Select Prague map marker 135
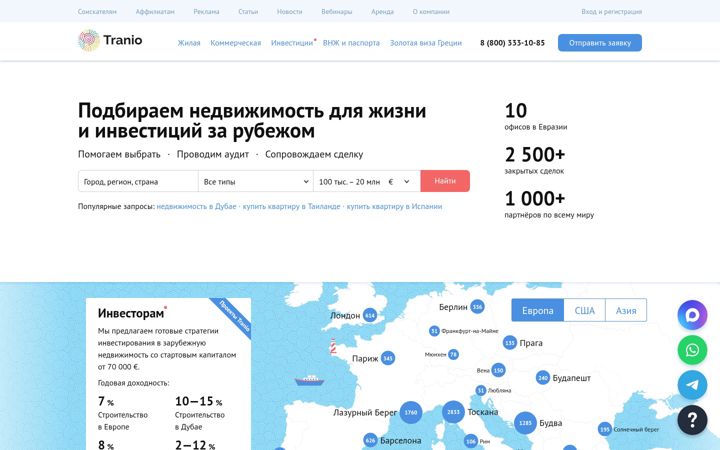The image size is (720, 450). point(510,343)
